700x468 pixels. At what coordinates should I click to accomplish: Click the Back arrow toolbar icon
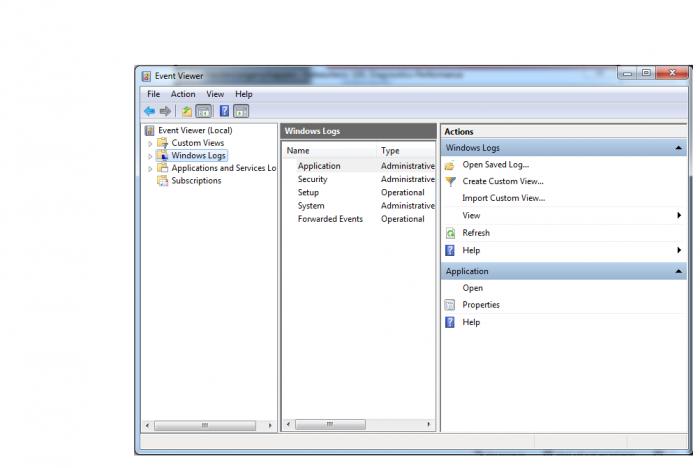pyautogui.click(x=150, y=111)
